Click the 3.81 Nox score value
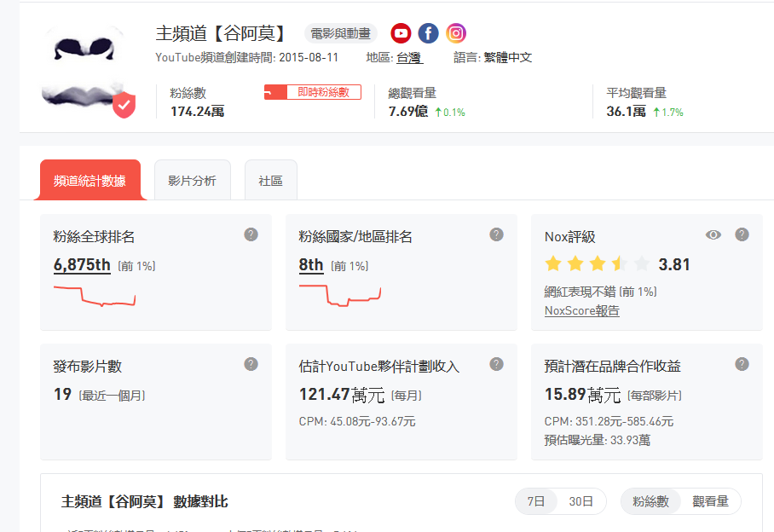The width and height of the screenshot is (774, 532). tap(673, 264)
